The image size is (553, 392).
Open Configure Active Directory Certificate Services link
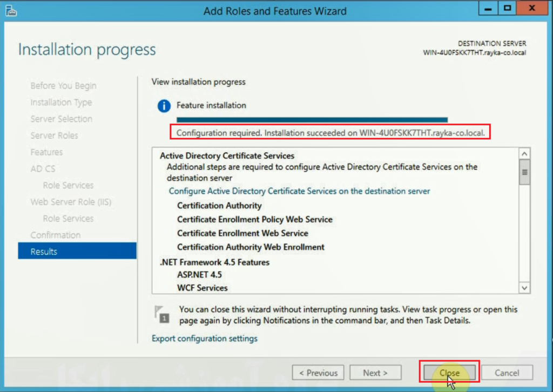click(299, 191)
